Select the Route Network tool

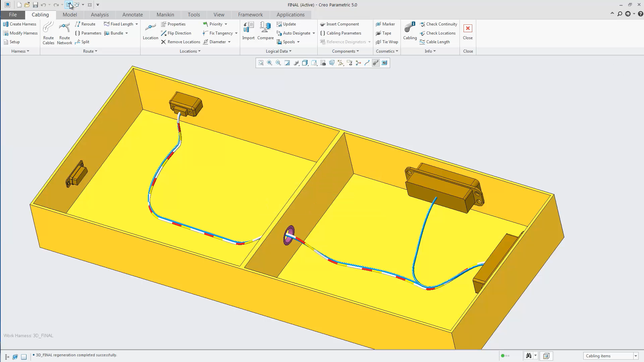64,33
